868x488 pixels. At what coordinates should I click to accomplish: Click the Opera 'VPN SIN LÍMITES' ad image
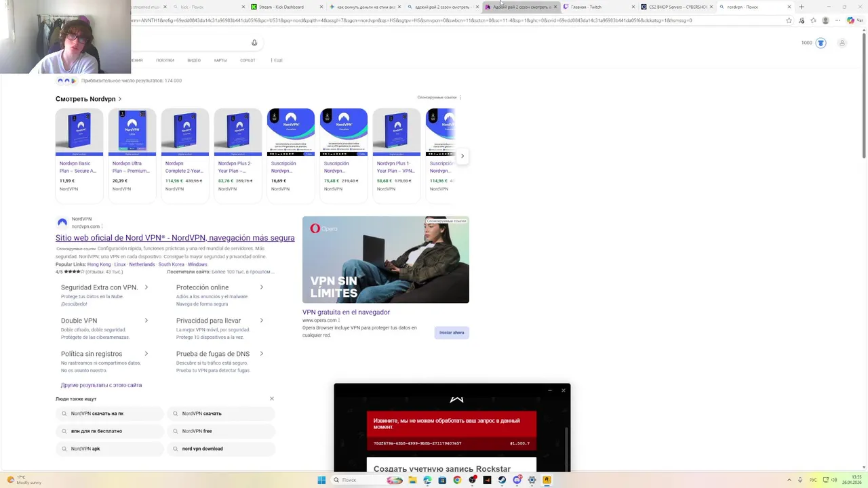pyautogui.click(x=386, y=260)
